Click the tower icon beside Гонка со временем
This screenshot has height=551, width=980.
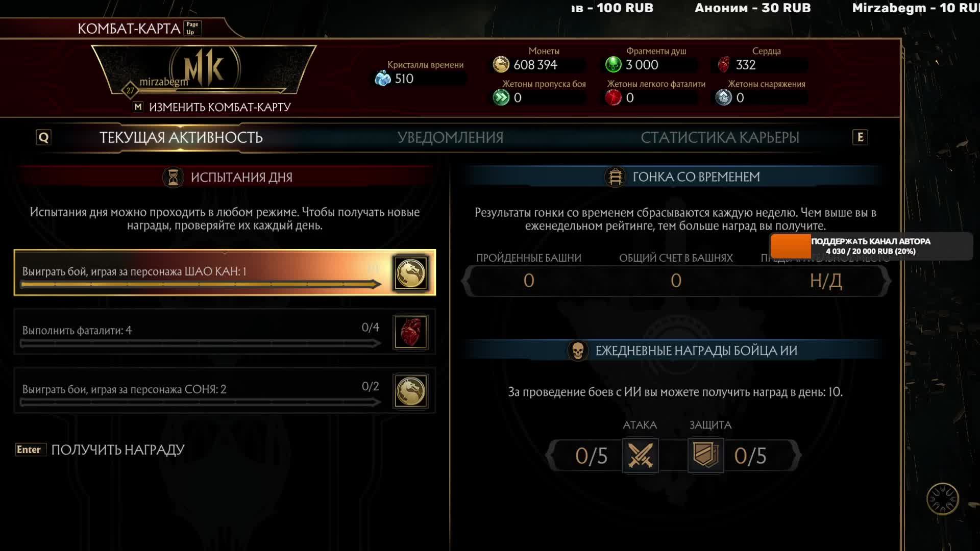pos(615,177)
